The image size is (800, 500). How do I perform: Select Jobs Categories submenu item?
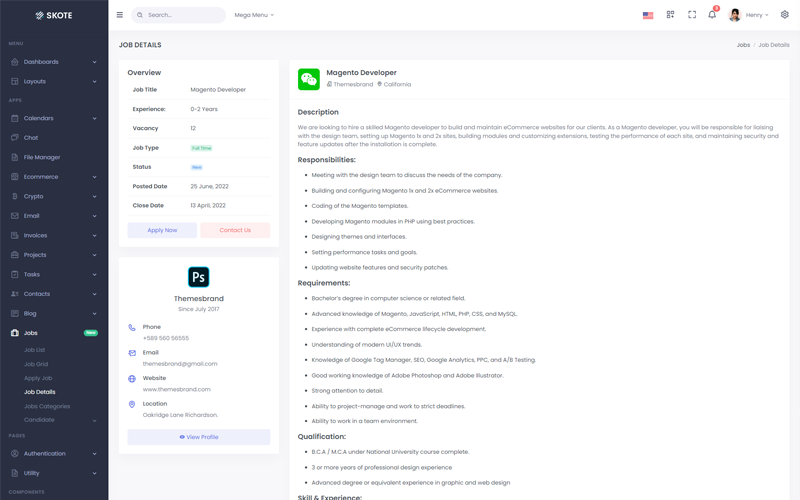point(47,406)
